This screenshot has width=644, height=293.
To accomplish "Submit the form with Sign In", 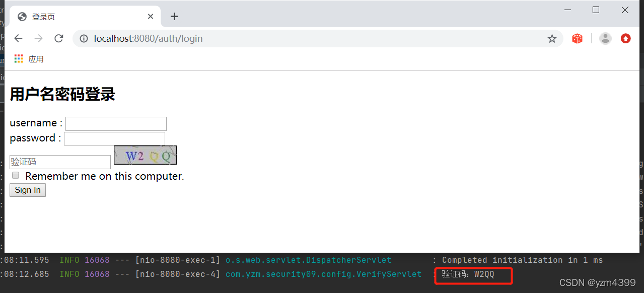I will [x=28, y=190].
